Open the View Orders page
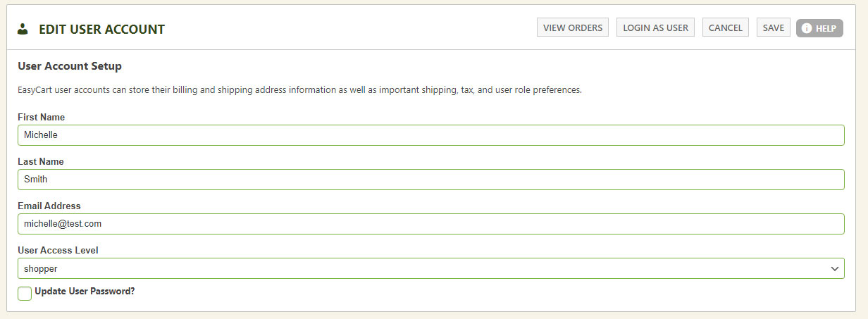This screenshot has height=319, width=868. coord(573,28)
